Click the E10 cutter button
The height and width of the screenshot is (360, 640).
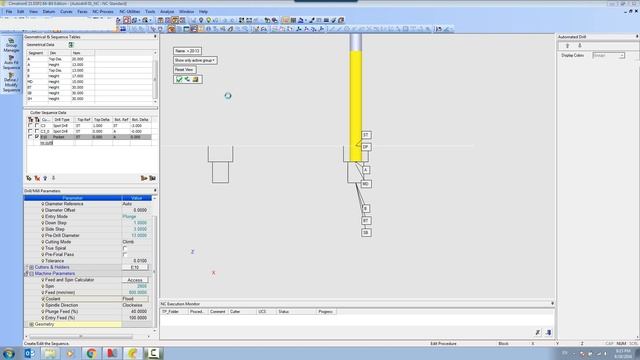pos(135,267)
